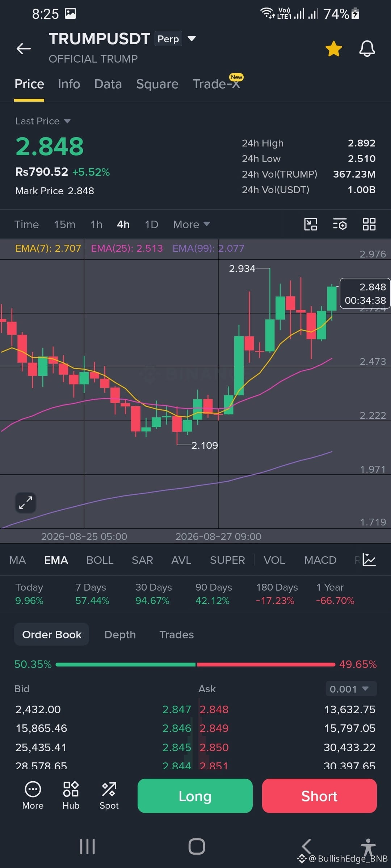Tap the 1 Year -66.70% performance
Screen dimensions: 391x868
[x=335, y=594]
